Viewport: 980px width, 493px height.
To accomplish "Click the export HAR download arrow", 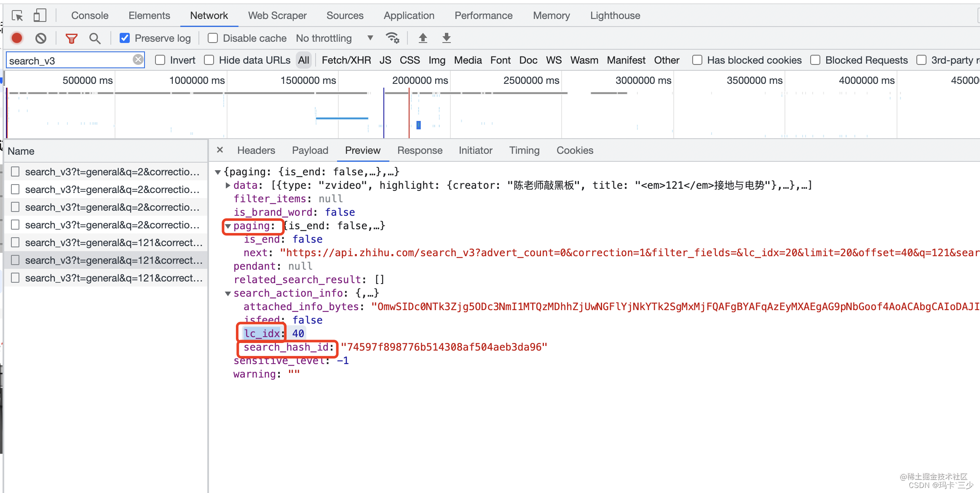I will click(446, 38).
